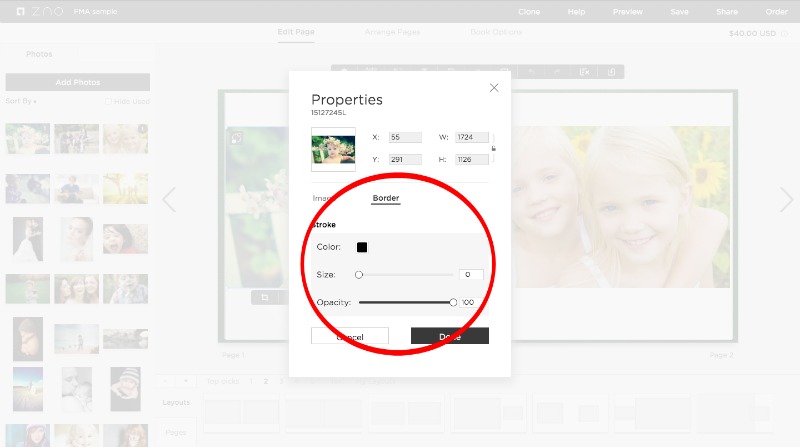The width and height of the screenshot is (800, 447).
Task: Select the laughing child photo thumbnail
Action: tap(126, 239)
